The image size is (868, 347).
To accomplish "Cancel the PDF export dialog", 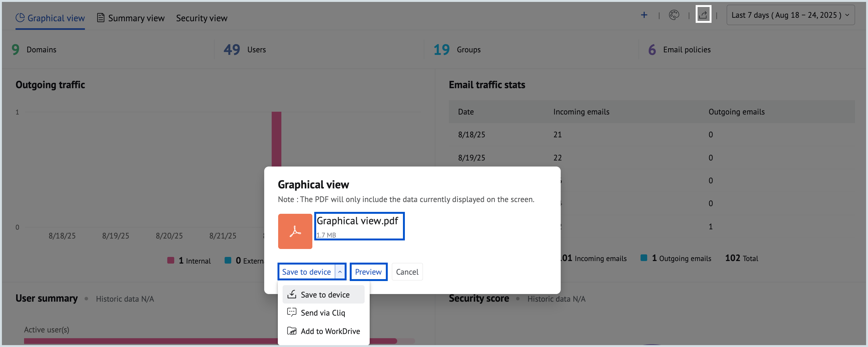I will tap(407, 272).
